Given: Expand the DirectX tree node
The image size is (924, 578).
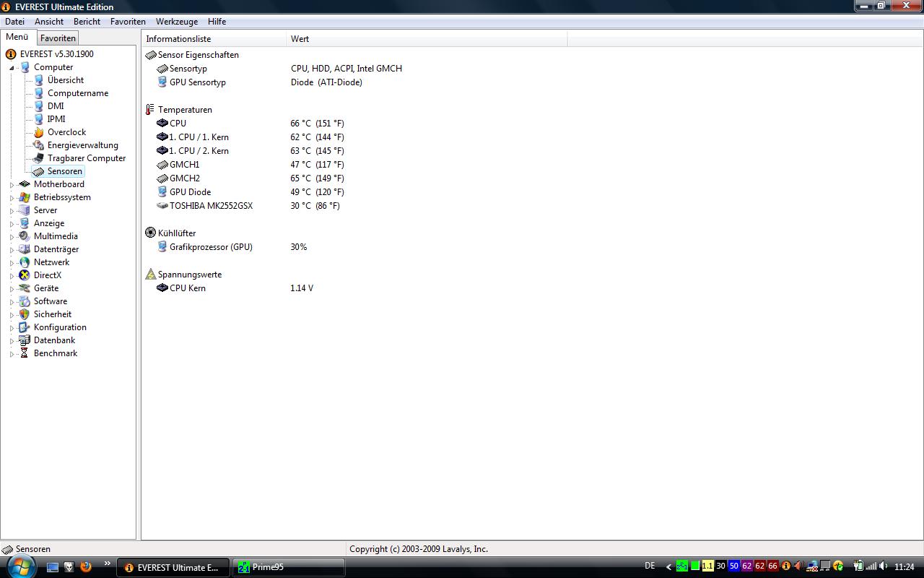Looking at the screenshot, I should pyautogui.click(x=12, y=275).
